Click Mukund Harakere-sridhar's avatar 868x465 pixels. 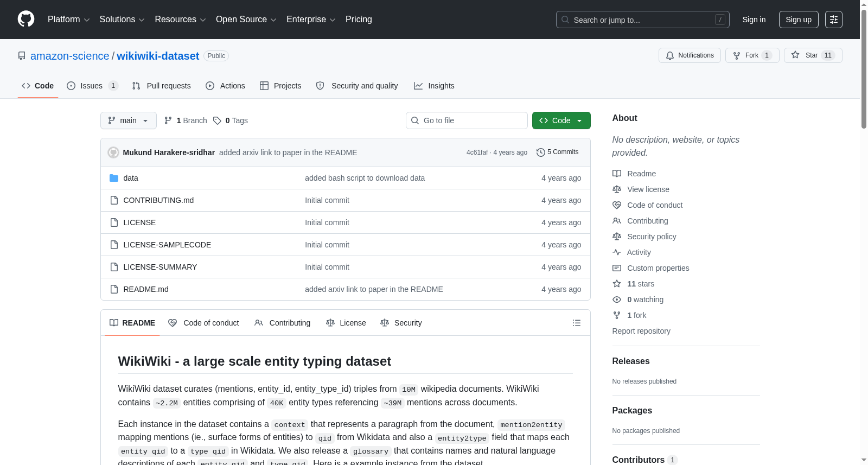pyautogui.click(x=113, y=152)
